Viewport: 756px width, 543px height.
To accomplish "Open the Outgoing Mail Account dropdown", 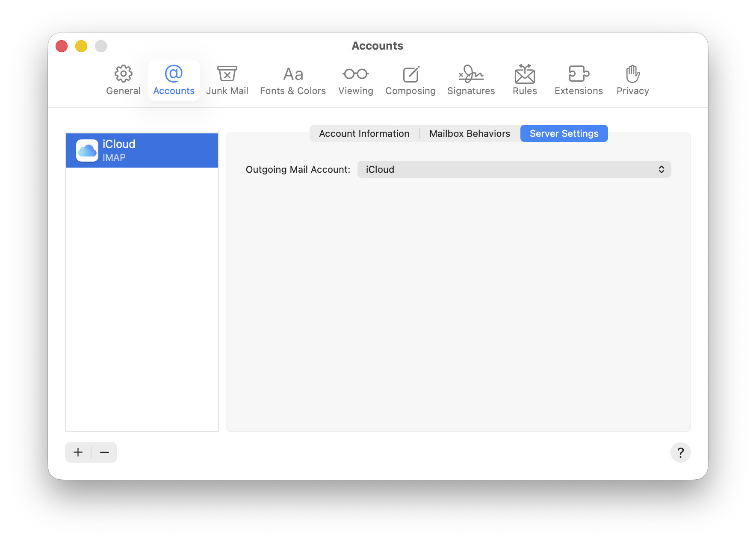I will [x=513, y=169].
